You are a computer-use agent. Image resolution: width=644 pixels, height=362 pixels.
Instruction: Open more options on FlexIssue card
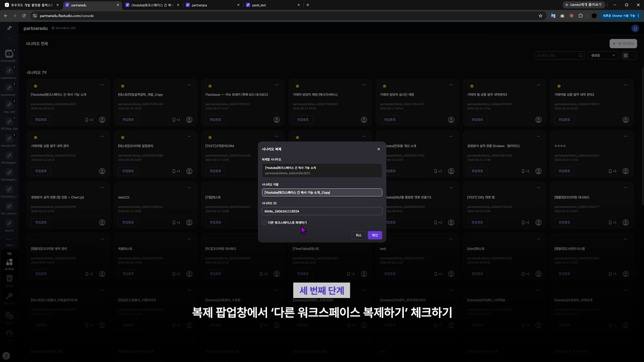point(277,85)
